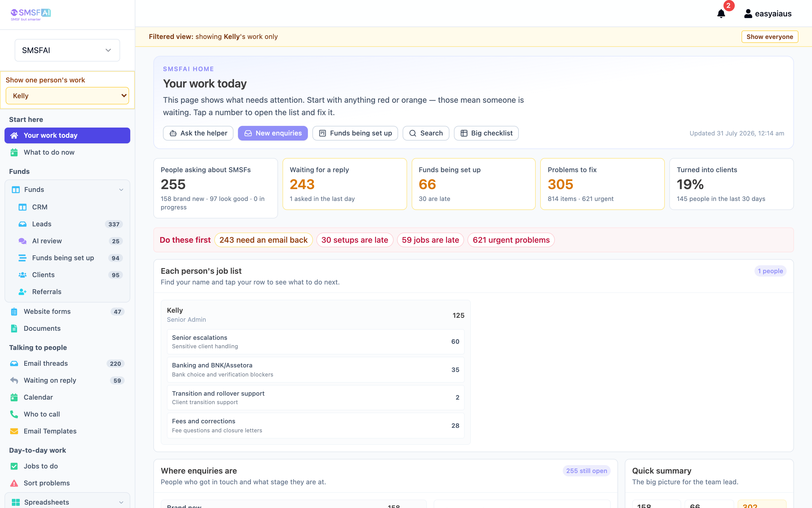Click the Website forms clipboard icon
Image resolution: width=812 pixels, height=508 pixels.
coord(14,312)
